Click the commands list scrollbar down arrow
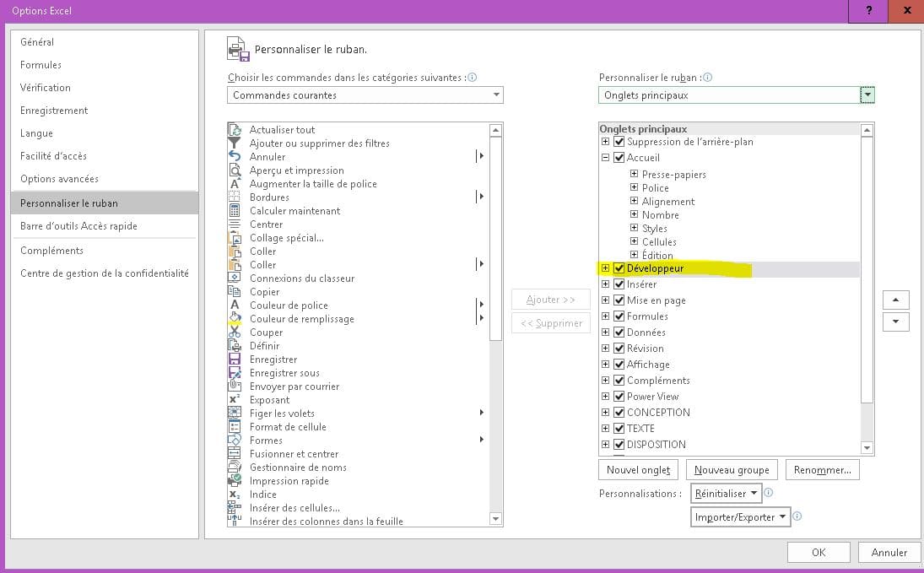 coord(495,519)
